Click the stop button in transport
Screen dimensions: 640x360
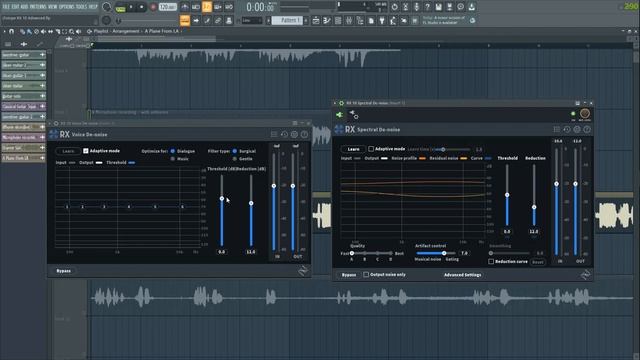(142, 7)
